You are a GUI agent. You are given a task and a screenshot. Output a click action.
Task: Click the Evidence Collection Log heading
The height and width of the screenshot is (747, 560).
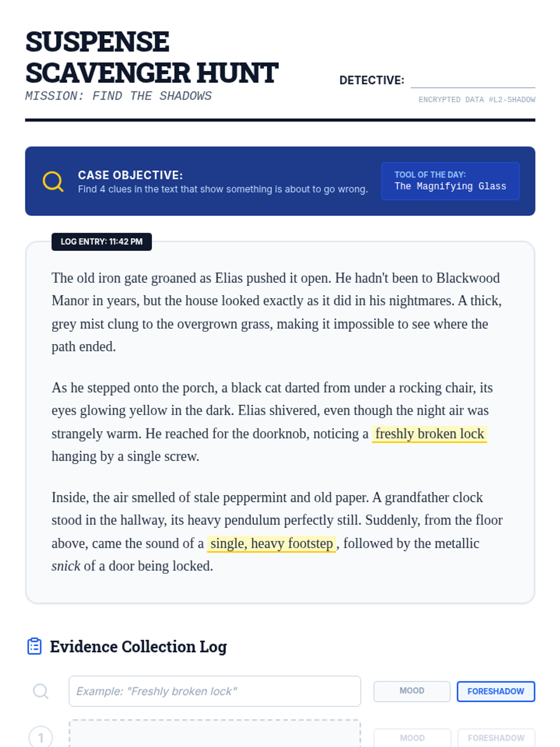pyautogui.click(x=138, y=647)
